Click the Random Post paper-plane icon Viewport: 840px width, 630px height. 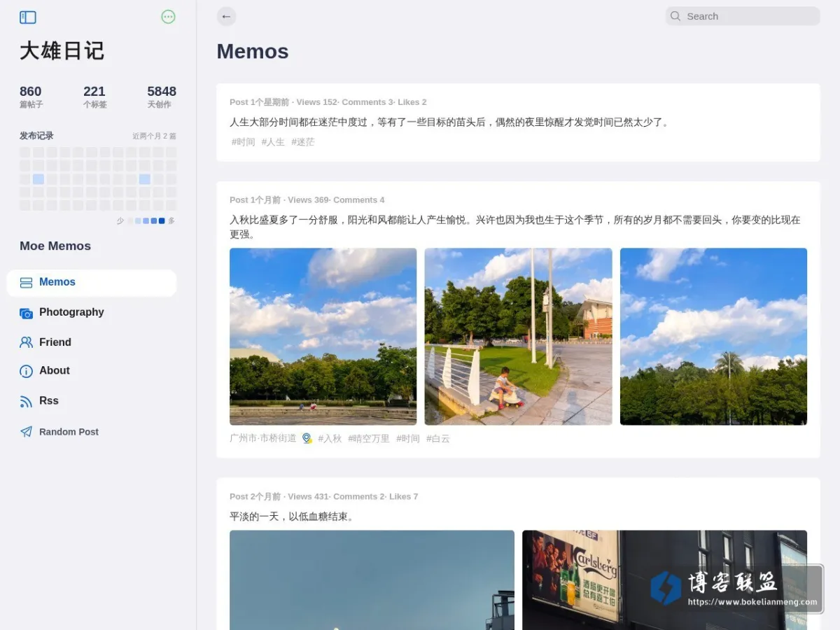click(26, 432)
